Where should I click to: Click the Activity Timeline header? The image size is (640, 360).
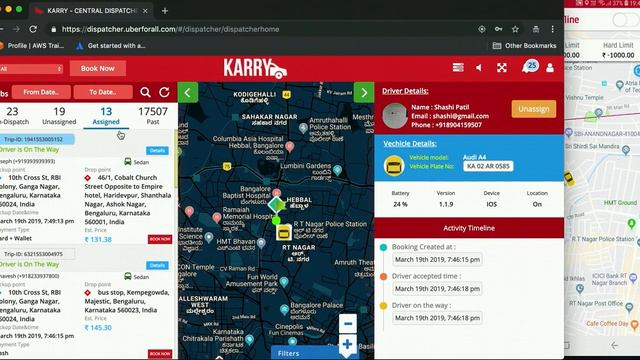point(469,228)
